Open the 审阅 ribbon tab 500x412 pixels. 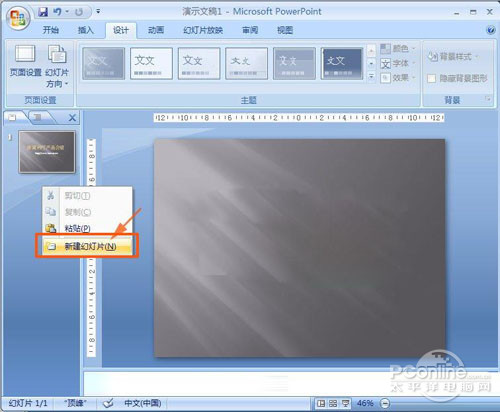coord(250,30)
